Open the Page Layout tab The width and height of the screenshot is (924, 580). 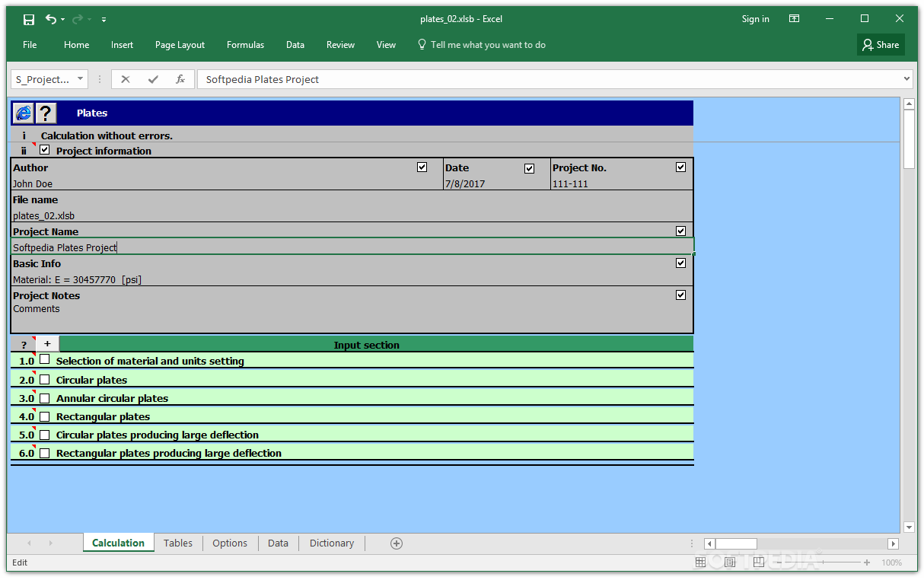[180, 45]
